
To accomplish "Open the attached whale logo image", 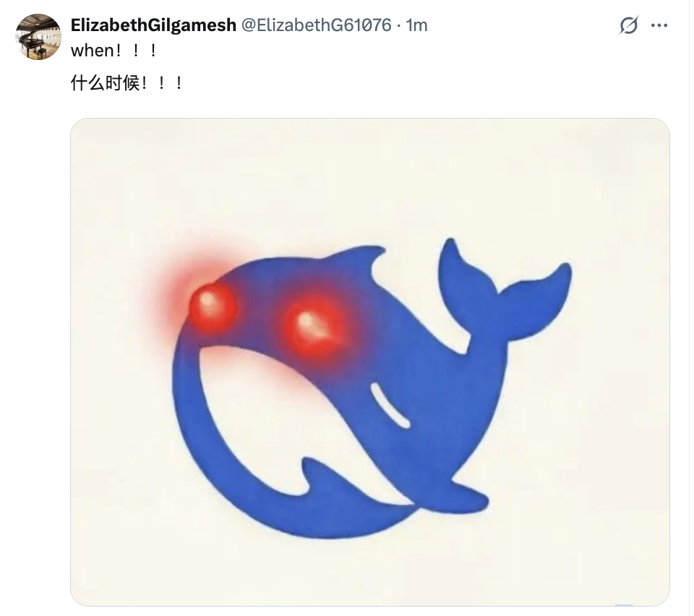I will [x=370, y=362].
